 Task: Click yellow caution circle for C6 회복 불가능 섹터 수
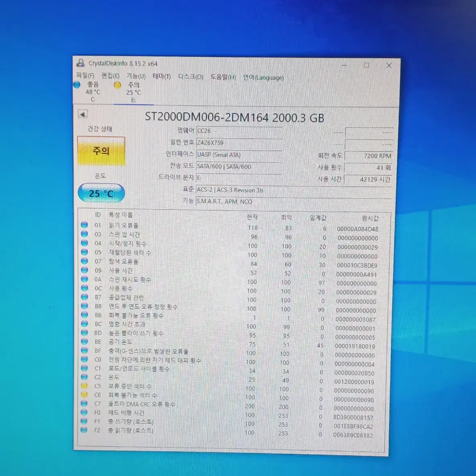point(84,394)
